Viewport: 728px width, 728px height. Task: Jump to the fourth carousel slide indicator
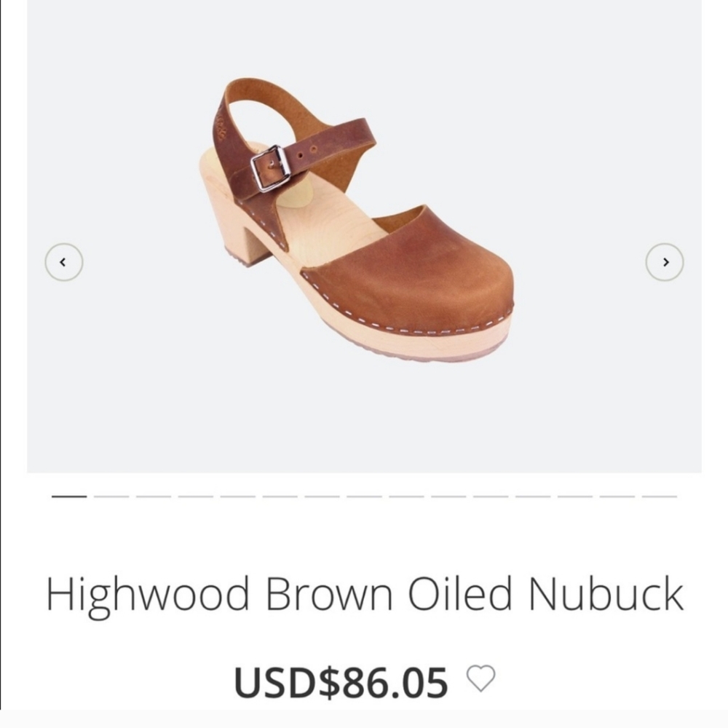[195, 496]
